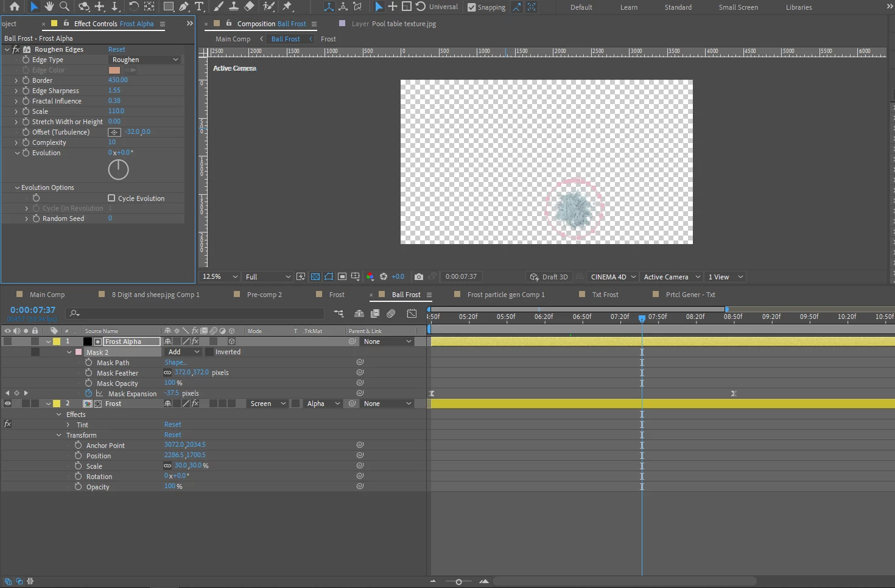Go to the Home screen icon
Screen dimensions: 895x588
[x=14, y=7]
